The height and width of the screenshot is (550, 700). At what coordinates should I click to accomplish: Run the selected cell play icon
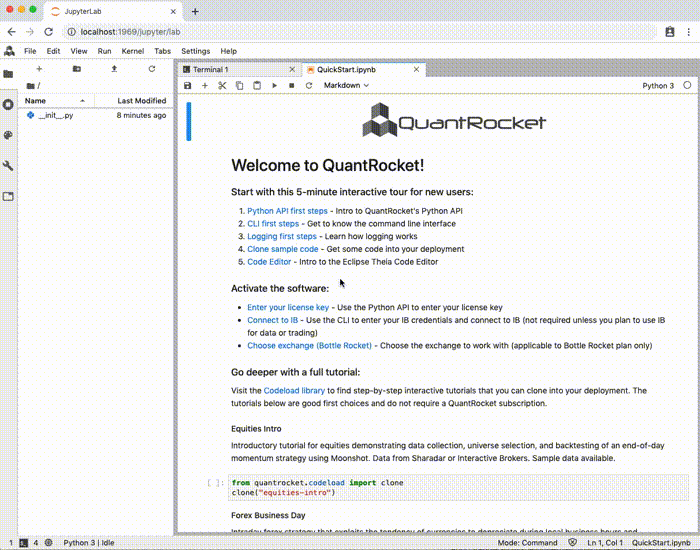click(x=274, y=85)
